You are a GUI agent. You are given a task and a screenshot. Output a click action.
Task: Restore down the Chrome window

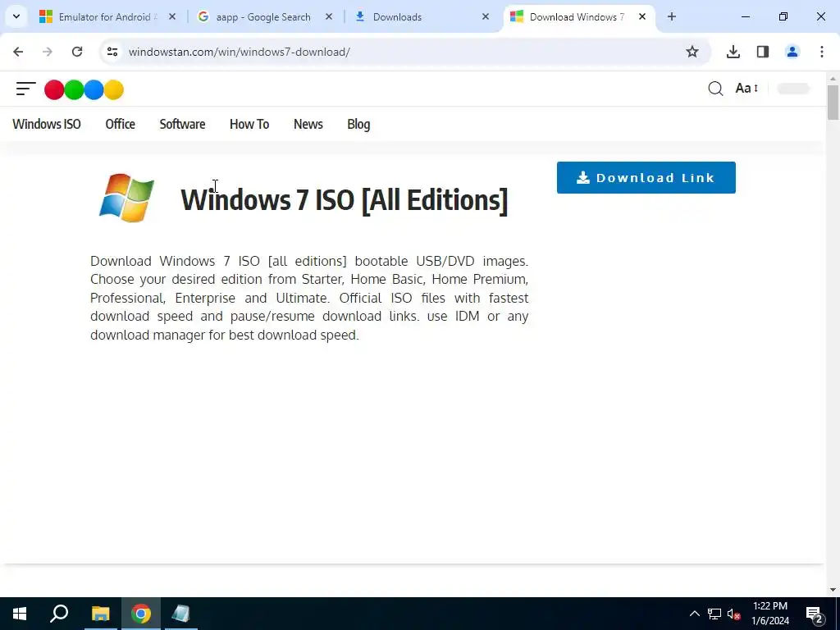(x=783, y=16)
